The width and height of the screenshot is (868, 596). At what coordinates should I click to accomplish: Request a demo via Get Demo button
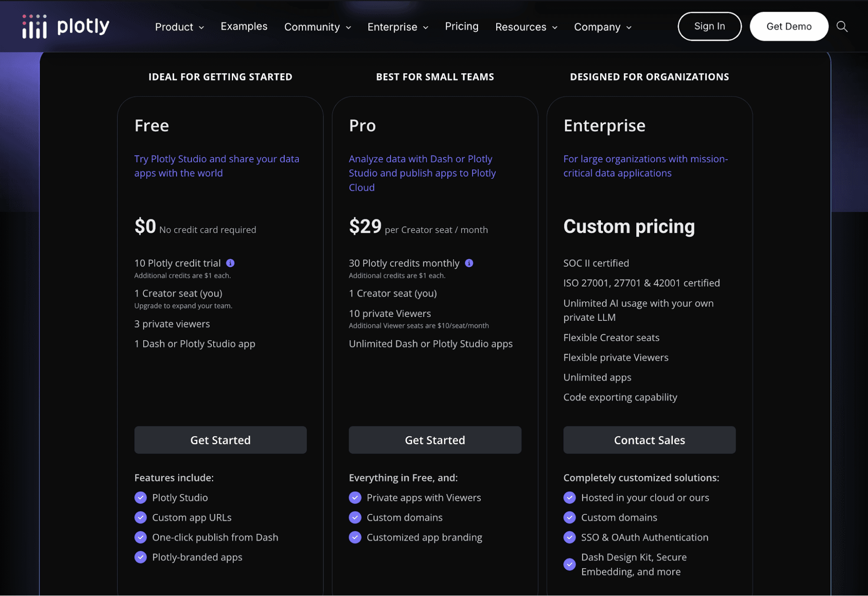789,26
